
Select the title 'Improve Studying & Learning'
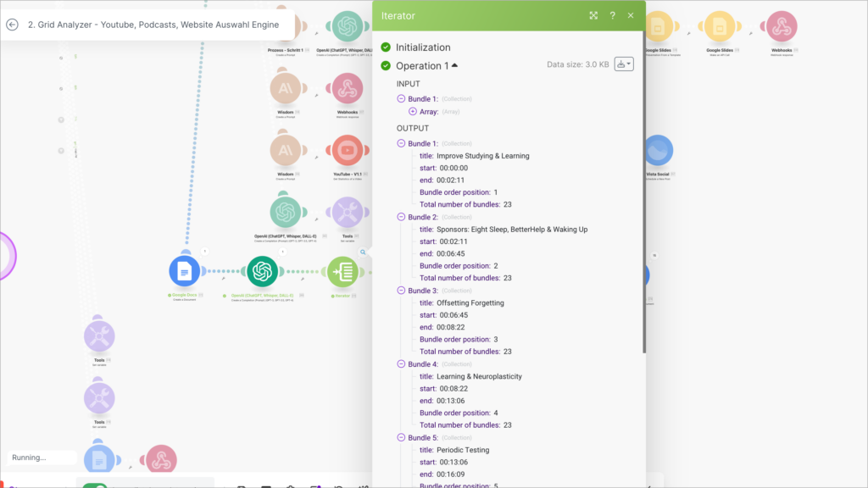click(x=482, y=156)
